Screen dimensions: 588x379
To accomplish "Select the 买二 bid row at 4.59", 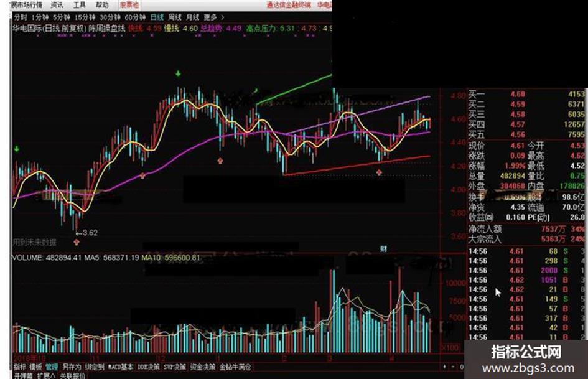I will pyautogui.click(x=526, y=104).
